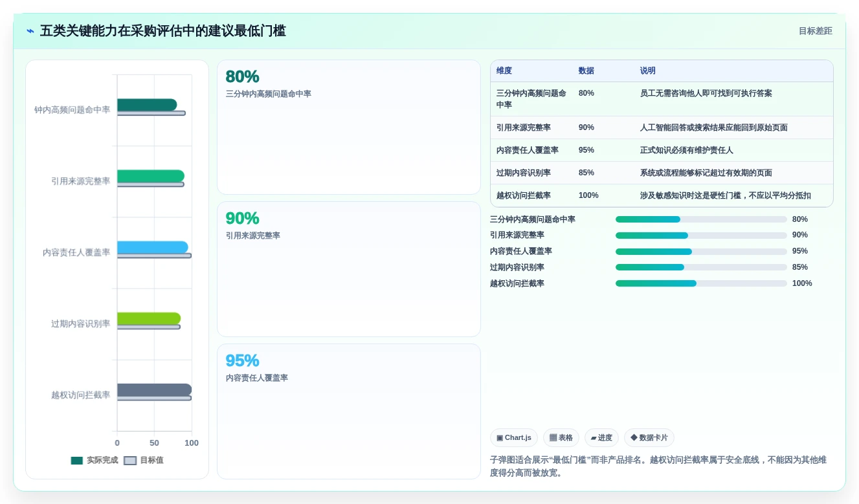
Task: Select the 表格 tag chip
Action: 561,438
